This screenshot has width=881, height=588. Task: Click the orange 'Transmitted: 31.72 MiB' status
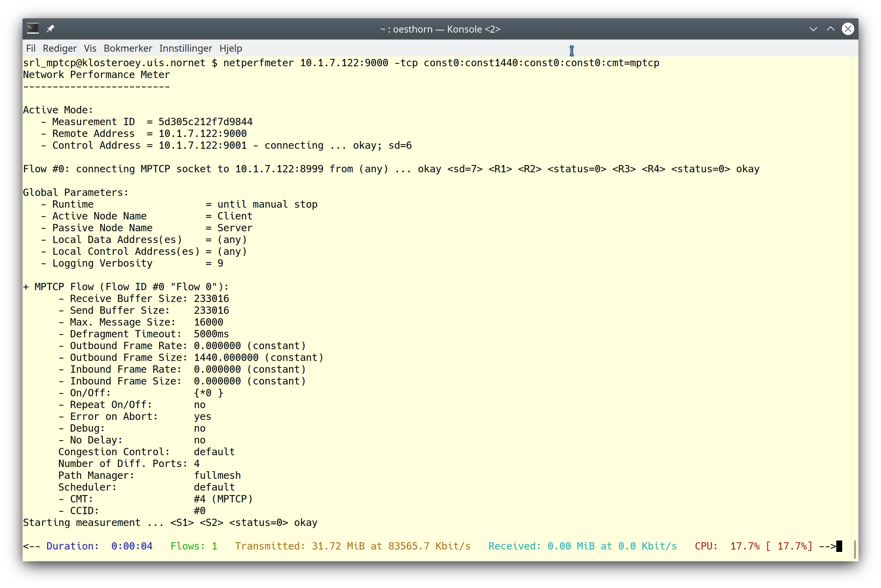point(353,546)
